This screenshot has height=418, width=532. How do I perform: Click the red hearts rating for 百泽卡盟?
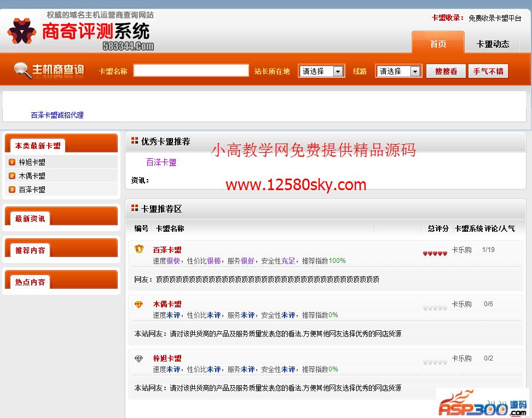[x=435, y=254]
